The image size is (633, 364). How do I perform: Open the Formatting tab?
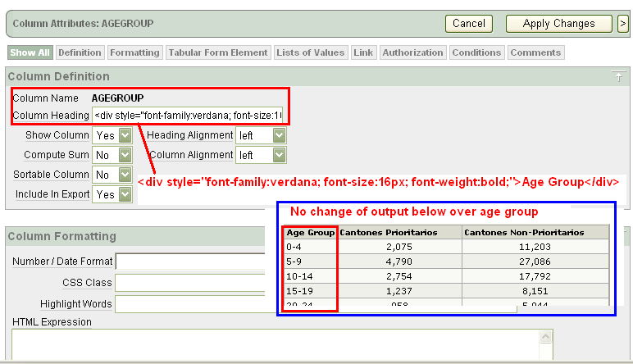point(134,52)
